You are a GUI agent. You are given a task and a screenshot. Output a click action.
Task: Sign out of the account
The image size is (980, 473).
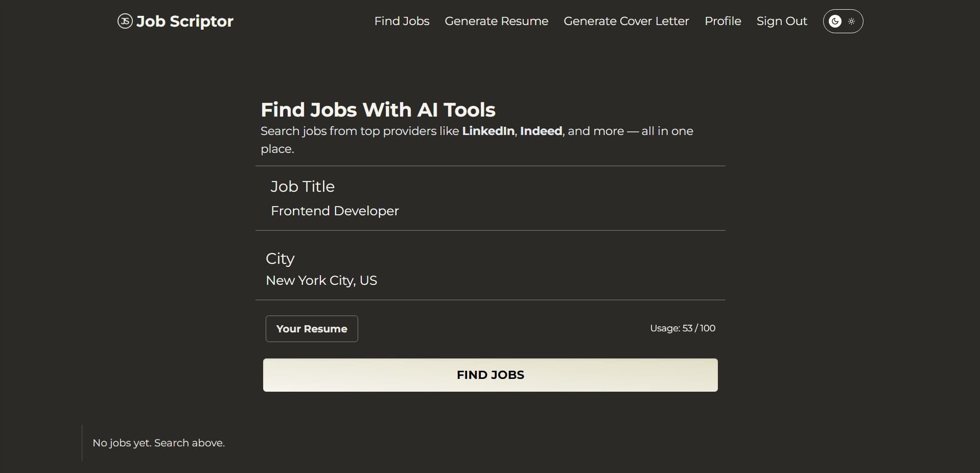click(x=781, y=21)
